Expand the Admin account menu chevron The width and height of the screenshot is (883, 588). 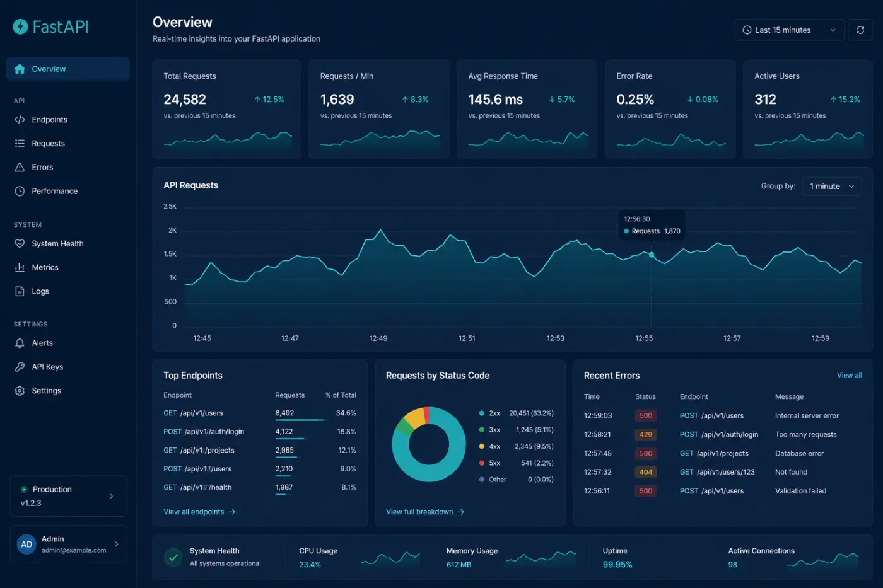117,544
